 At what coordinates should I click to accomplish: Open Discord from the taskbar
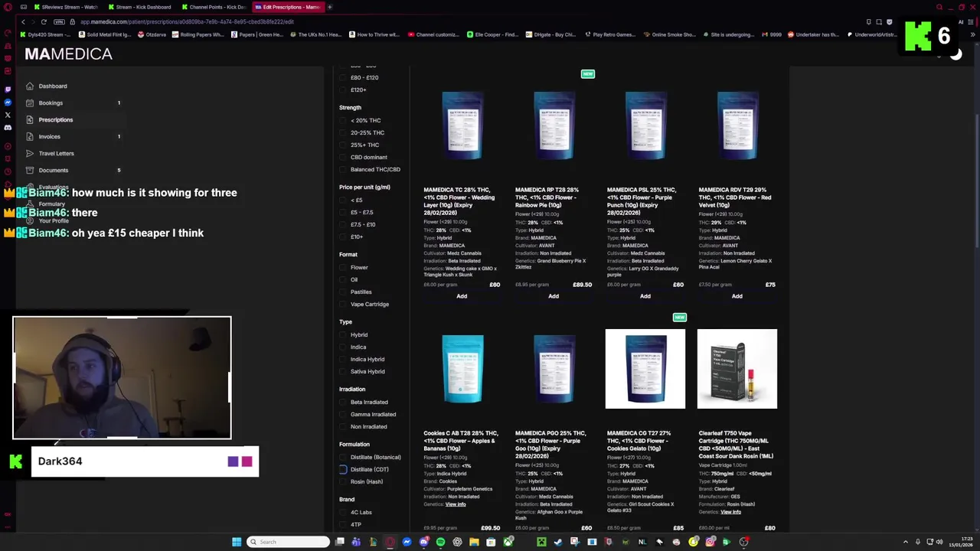click(423, 542)
